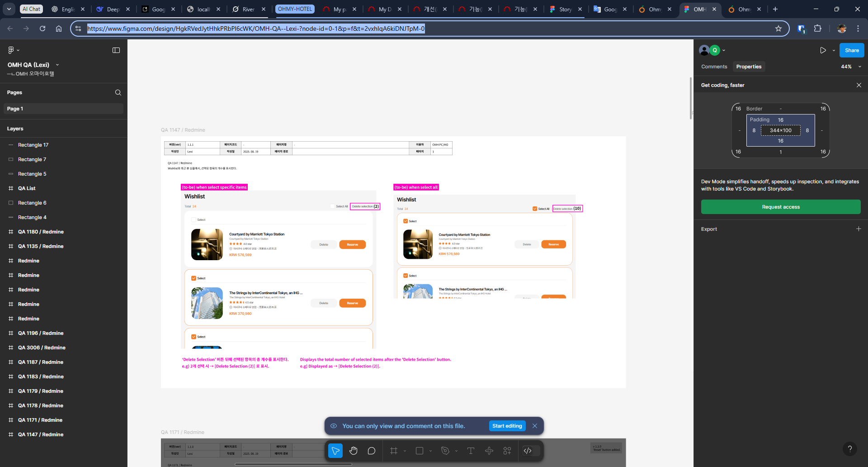Select the Pen tool

(445, 451)
